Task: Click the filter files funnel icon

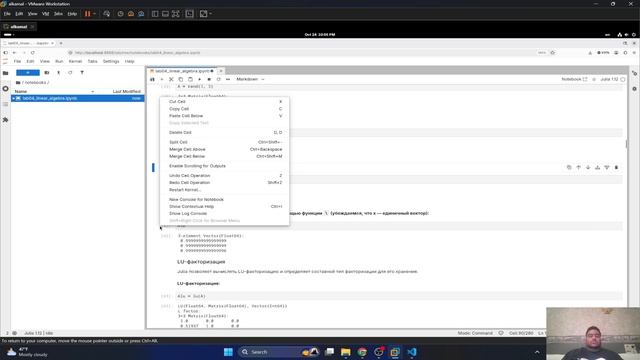Action: click(82, 73)
